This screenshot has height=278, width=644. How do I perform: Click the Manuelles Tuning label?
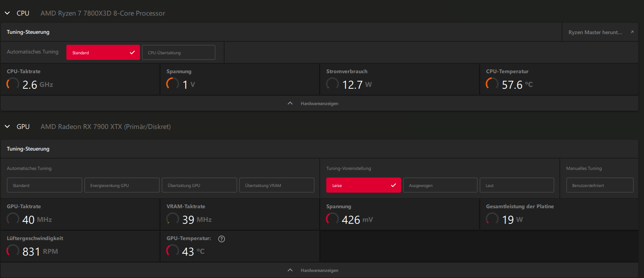click(x=584, y=168)
